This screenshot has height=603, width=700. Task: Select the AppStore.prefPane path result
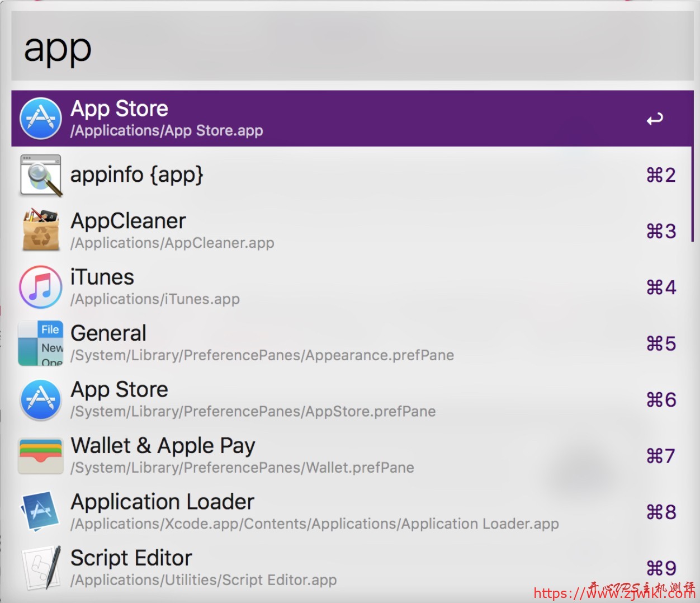[x=253, y=412]
